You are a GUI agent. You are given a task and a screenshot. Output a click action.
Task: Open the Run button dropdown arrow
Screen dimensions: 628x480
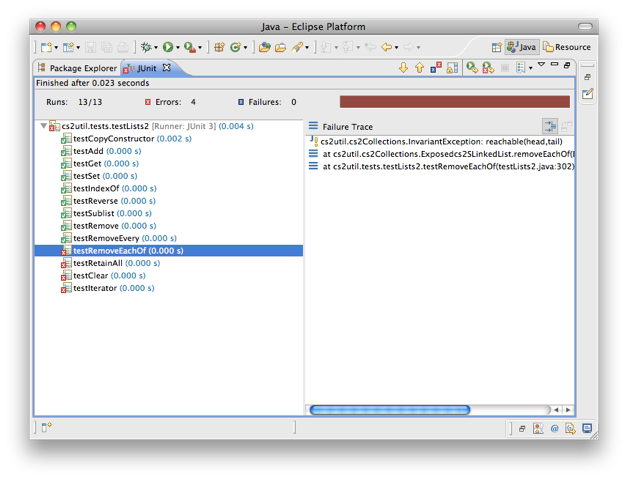(179, 47)
